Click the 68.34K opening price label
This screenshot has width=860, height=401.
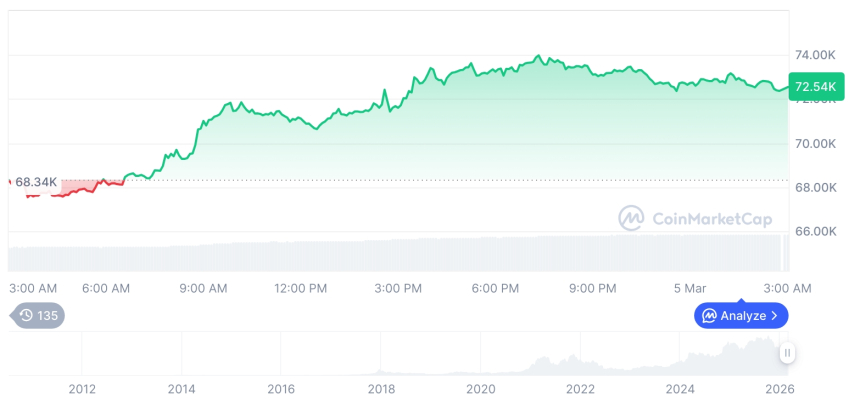36,182
